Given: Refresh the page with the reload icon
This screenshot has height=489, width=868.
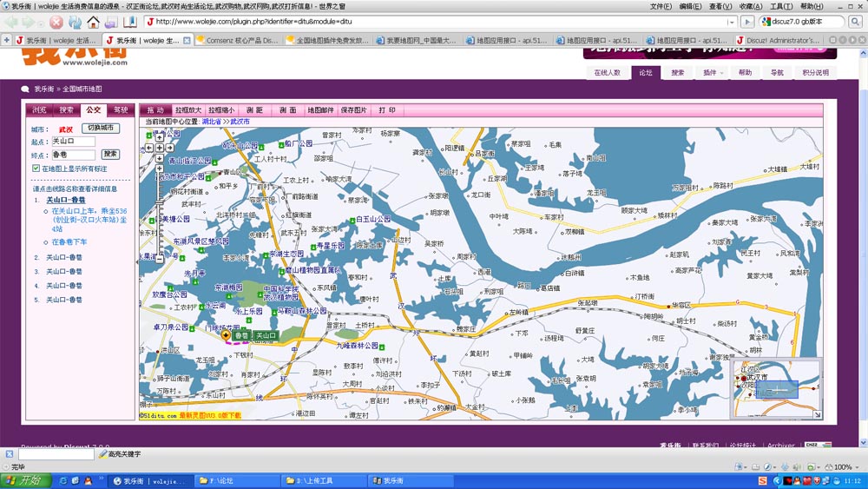Looking at the screenshot, I should [x=75, y=23].
